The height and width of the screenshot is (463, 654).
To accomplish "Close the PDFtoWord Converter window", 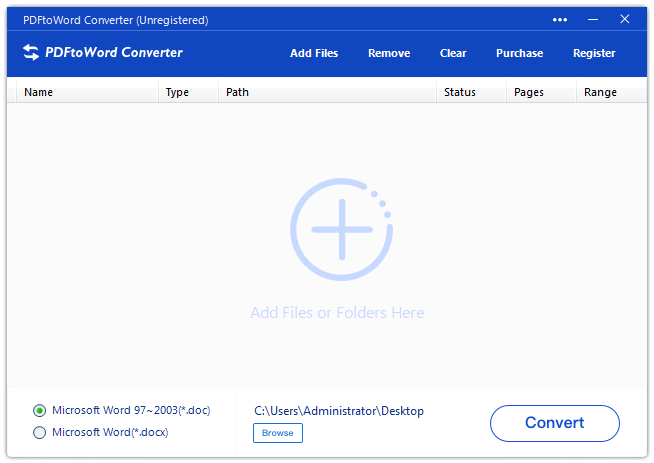I will tap(624, 19).
